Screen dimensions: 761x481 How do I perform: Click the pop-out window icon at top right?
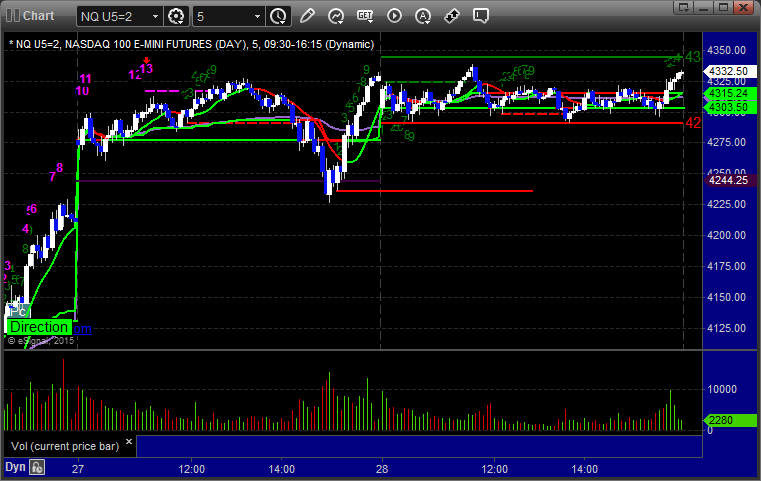coord(684,7)
